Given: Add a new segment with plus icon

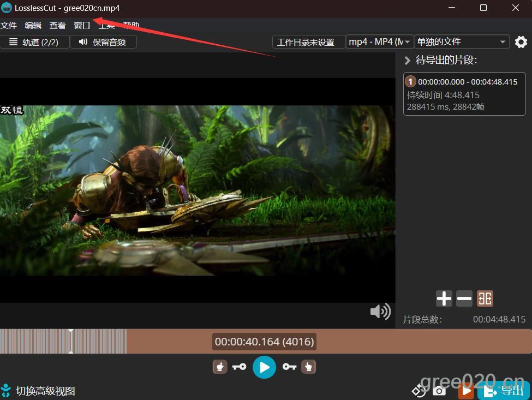Looking at the screenshot, I should (444, 298).
